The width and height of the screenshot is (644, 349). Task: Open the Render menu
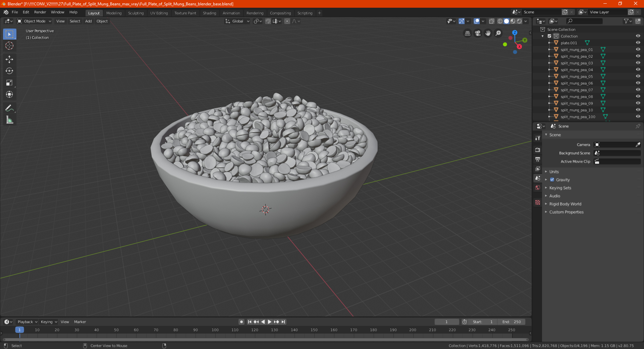coord(40,12)
